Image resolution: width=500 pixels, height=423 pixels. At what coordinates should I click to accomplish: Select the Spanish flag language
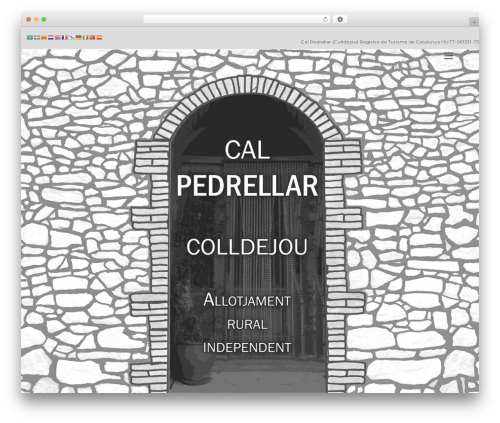click(99, 37)
